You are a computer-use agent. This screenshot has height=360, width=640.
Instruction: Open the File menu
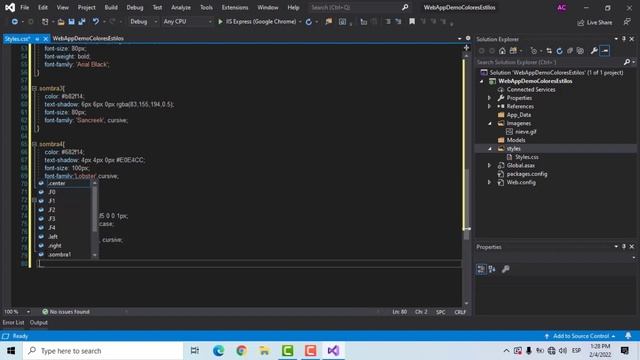(24, 7)
